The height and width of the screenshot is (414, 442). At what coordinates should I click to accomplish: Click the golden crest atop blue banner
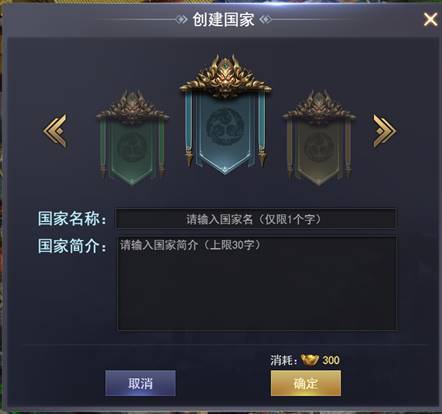tap(225, 76)
